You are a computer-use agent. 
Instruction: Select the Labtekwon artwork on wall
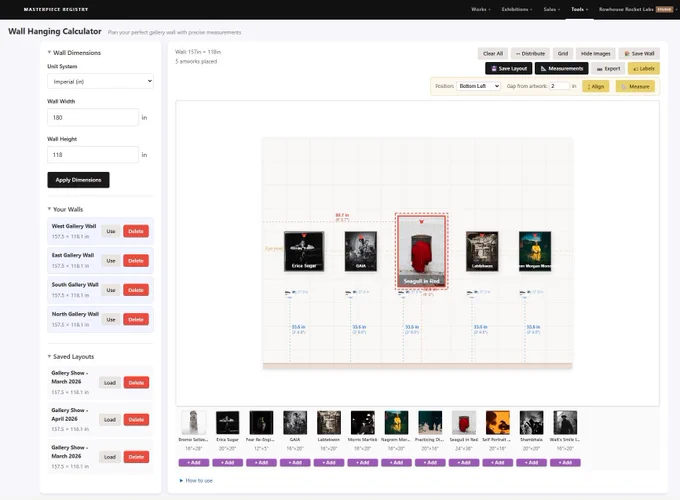point(482,251)
